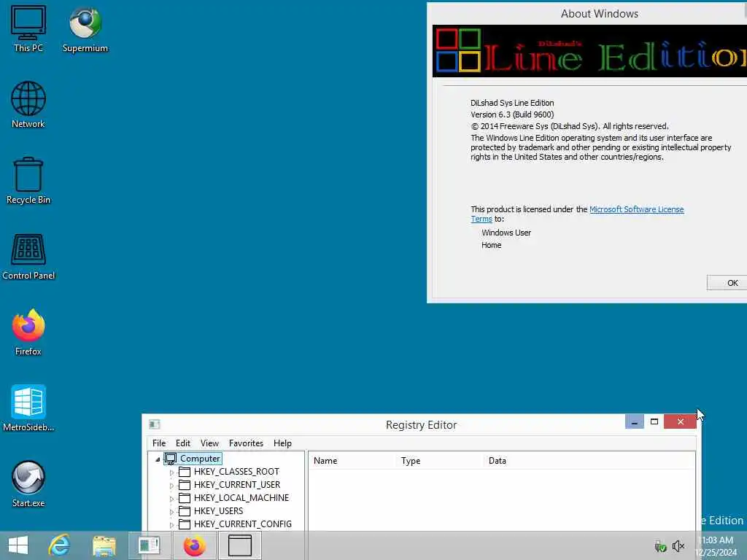Click the HKEY_LOCAL_MACHINE folder icon
747x560 pixels.
pos(185,498)
